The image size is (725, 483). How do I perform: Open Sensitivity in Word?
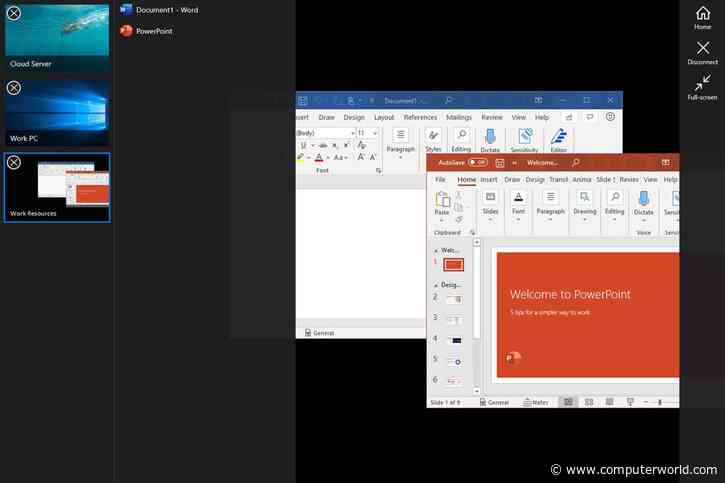(x=524, y=141)
